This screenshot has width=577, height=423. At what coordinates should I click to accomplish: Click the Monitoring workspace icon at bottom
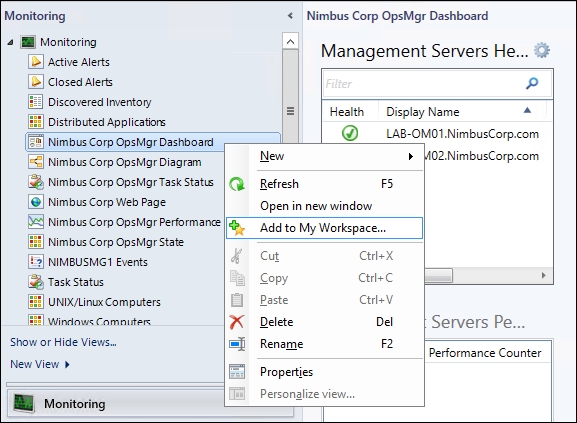point(24,404)
